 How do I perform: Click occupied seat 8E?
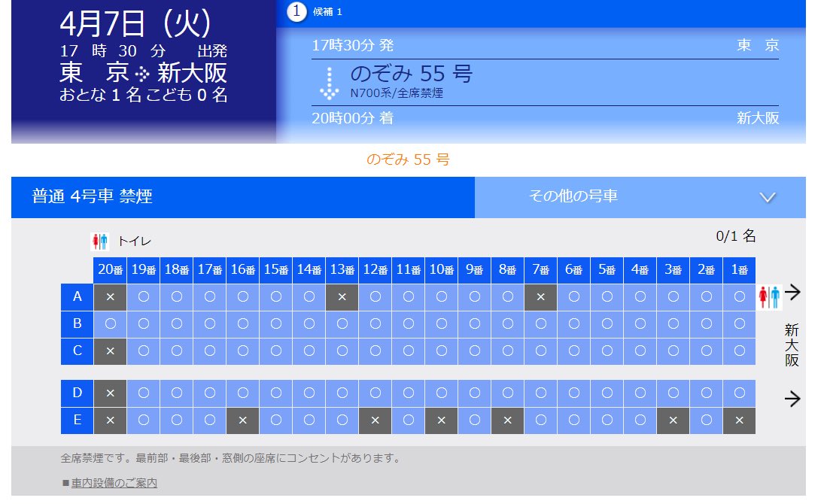[507, 421]
